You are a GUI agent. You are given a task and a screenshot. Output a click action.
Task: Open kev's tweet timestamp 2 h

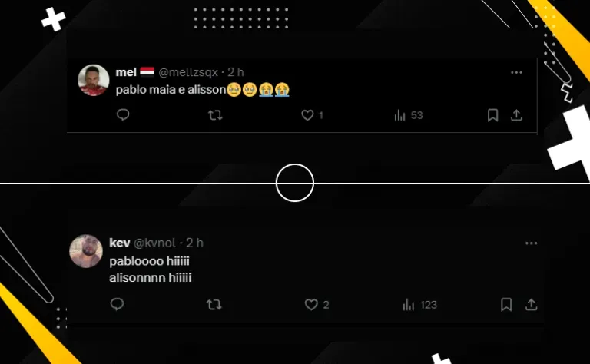pos(194,243)
